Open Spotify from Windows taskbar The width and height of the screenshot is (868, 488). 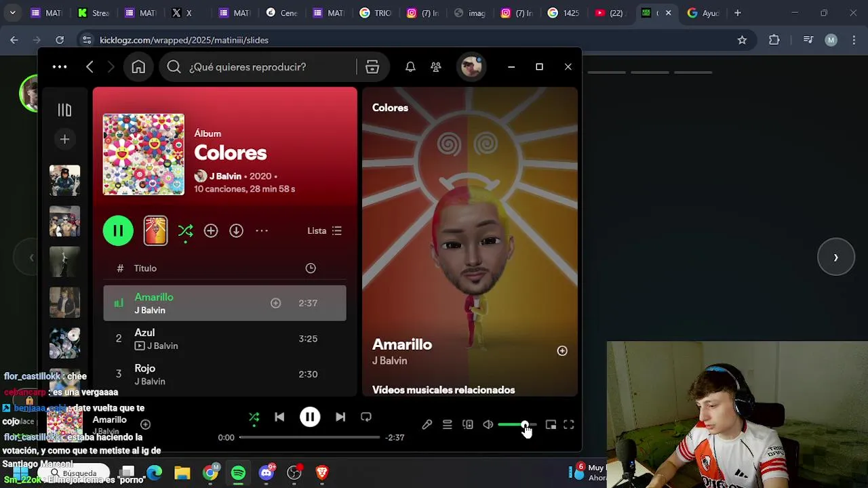tap(239, 473)
